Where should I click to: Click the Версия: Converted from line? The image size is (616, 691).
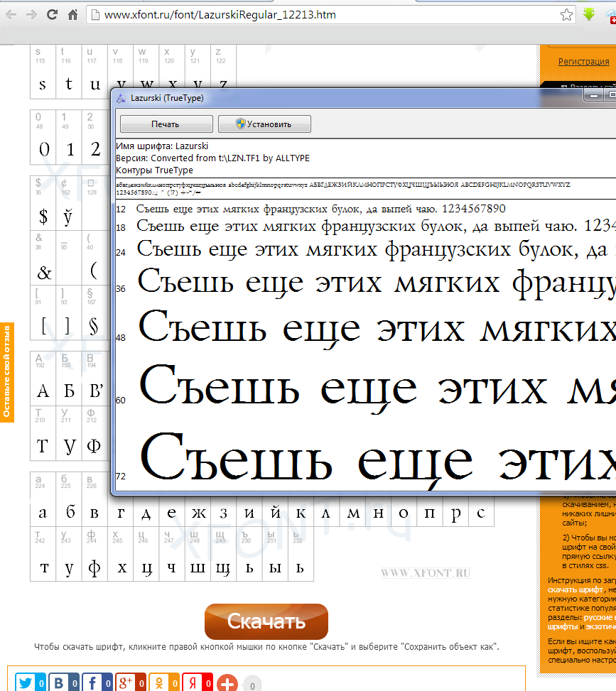[212, 158]
